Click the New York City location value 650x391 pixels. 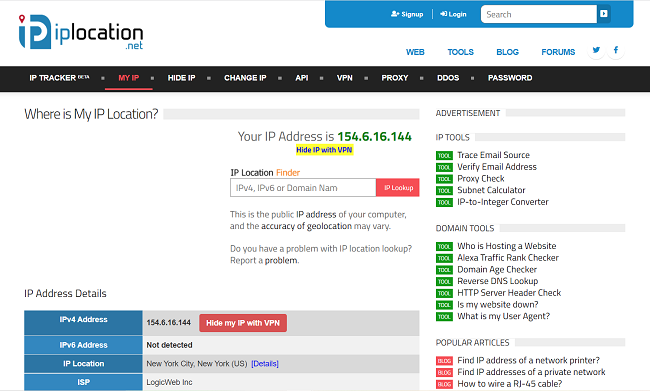(196, 364)
